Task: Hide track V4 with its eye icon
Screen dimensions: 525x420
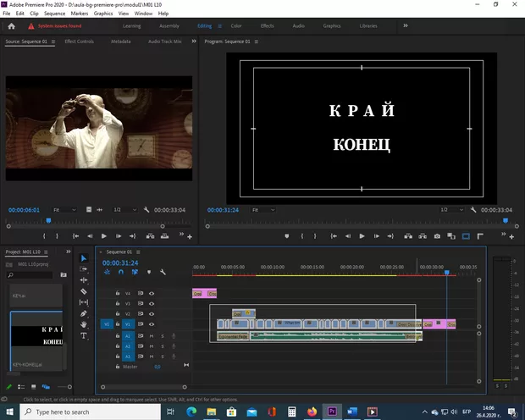Action: [x=152, y=293]
